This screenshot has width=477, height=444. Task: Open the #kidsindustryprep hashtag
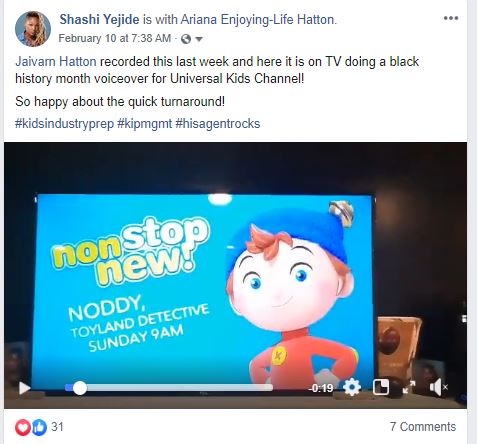pos(64,124)
